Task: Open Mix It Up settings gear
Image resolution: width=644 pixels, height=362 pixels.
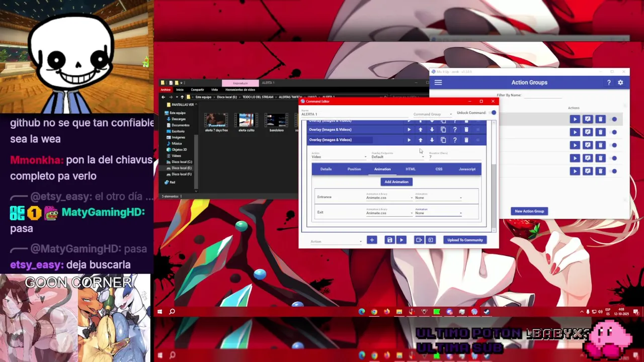Action: [620, 82]
